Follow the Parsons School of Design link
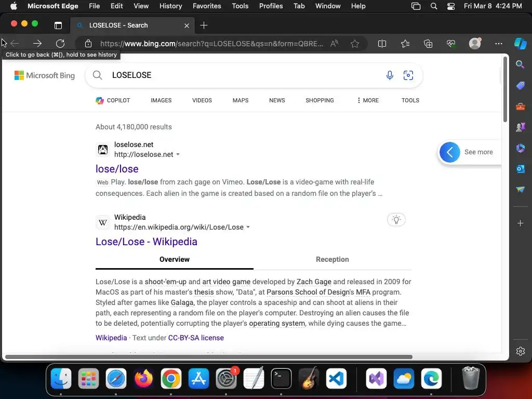Image resolution: width=532 pixels, height=399 pixels. tap(308, 292)
